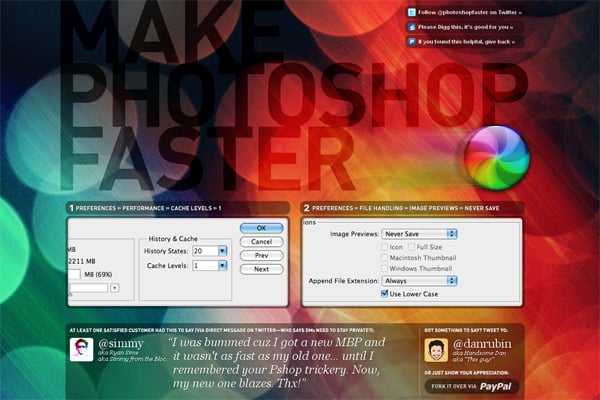Click the OK button

click(x=261, y=228)
